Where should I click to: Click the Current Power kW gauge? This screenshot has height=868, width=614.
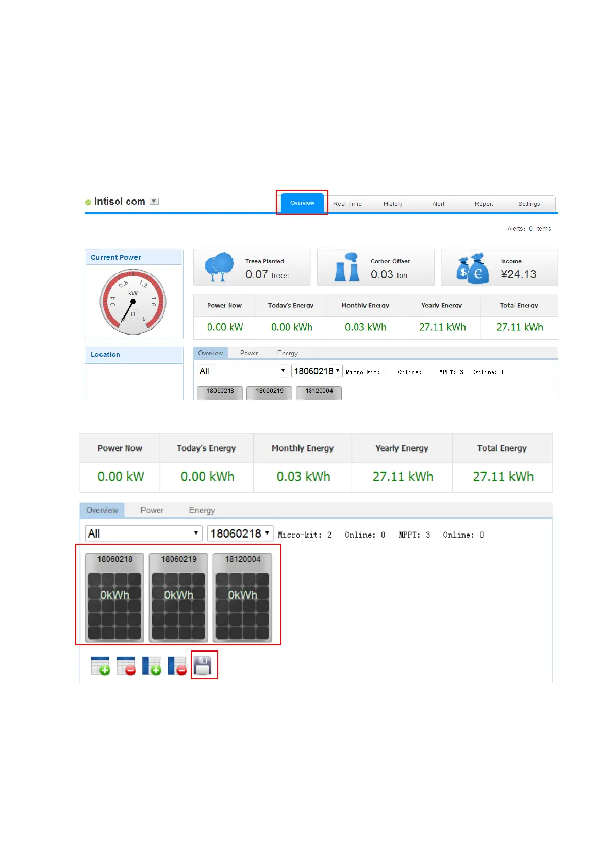click(x=133, y=302)
